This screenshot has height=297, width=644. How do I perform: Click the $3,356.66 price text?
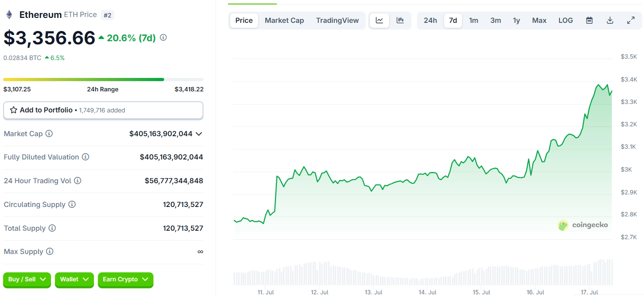pos(49,38)
